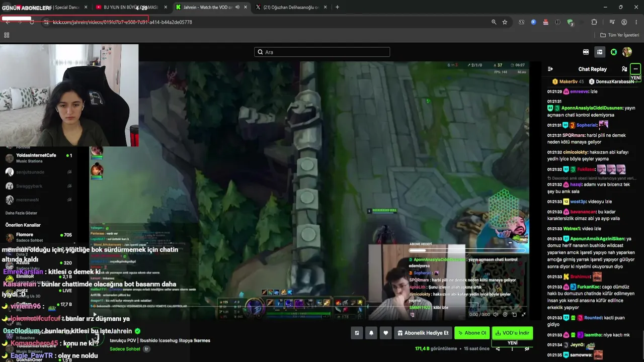Click the clip icon button beside the bell
Screen dimensions: 644x362
click(357, 333)
